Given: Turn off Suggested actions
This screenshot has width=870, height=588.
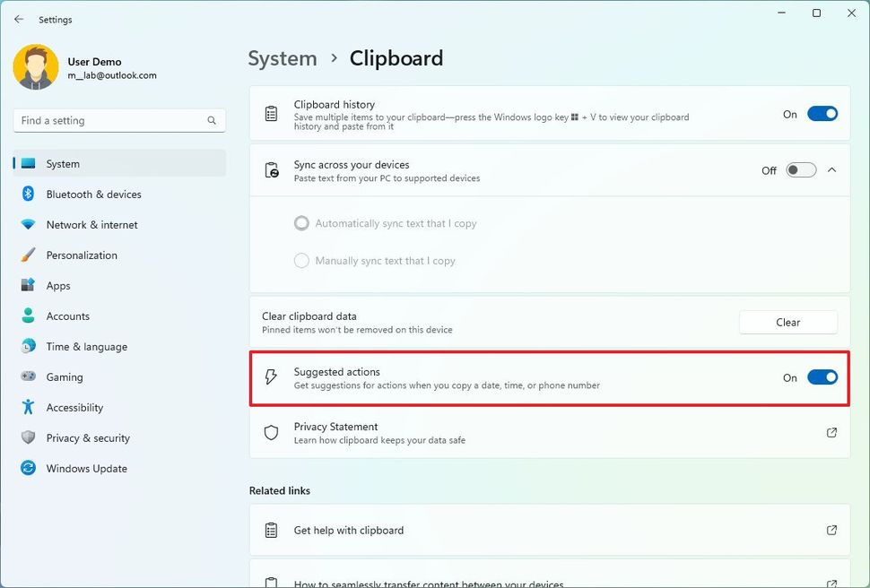Looking at the screenshot, I should pyautogui.click(x=822, y=377).
